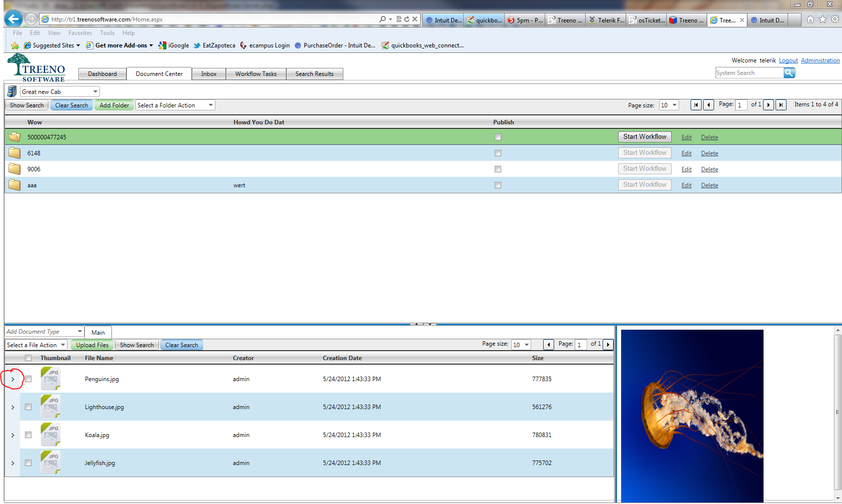Expand the Jellyfish.jpg row
The width and height of the screenshot is (842, 504).
(13, 463)
